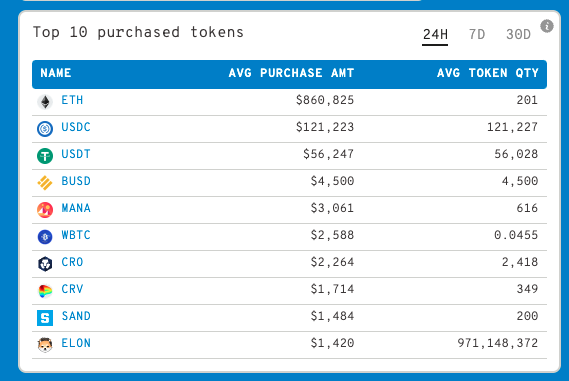Open the WBTC token link
The width and height of the screenshot is (569, 381).
point(76,235)
